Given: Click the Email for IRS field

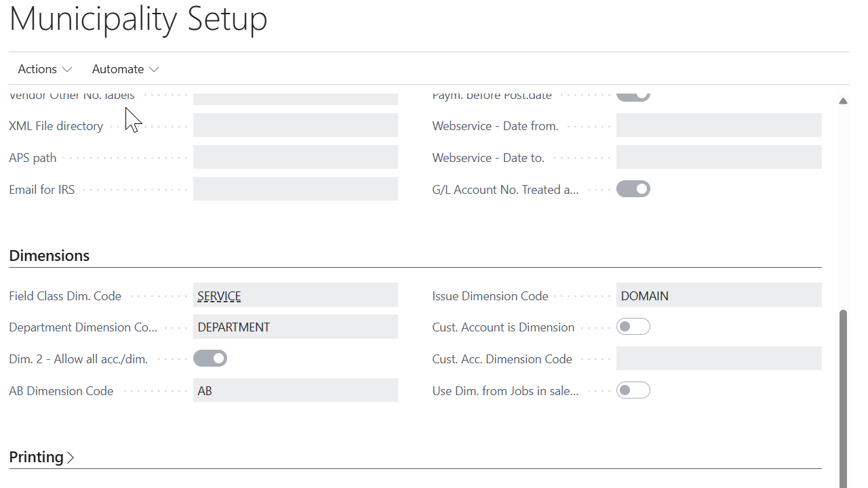Looking at the screenshot, I should 295,189.
